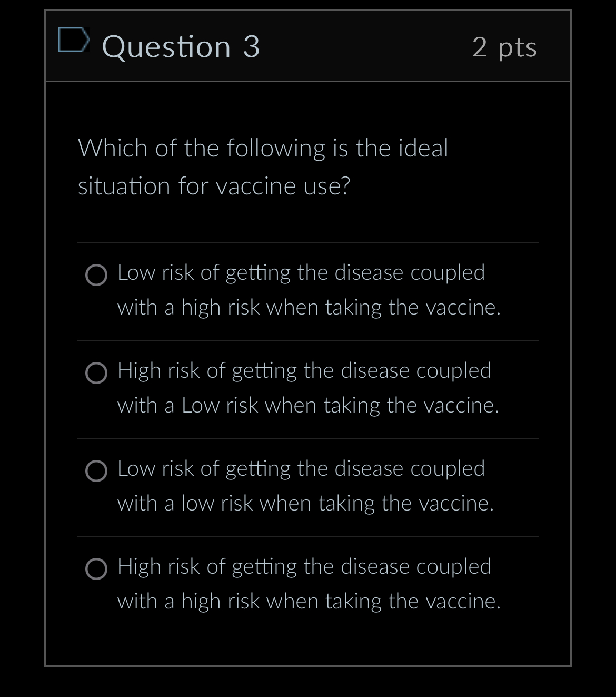Click the '2 pts' points label

point(505,46)
